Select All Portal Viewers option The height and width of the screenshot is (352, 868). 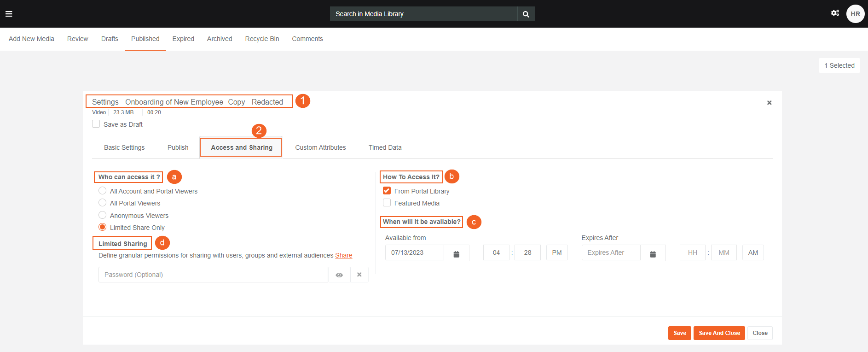click(103, 203)
